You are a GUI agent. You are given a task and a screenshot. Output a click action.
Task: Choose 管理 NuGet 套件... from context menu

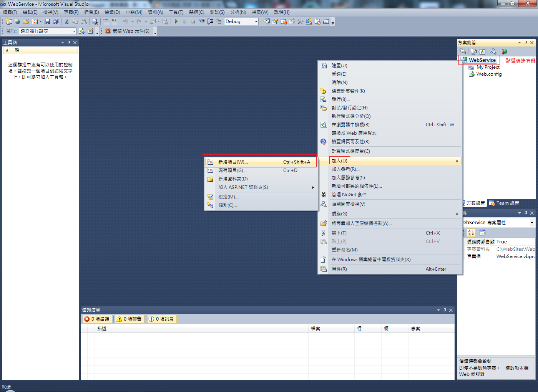coord(390,195)
